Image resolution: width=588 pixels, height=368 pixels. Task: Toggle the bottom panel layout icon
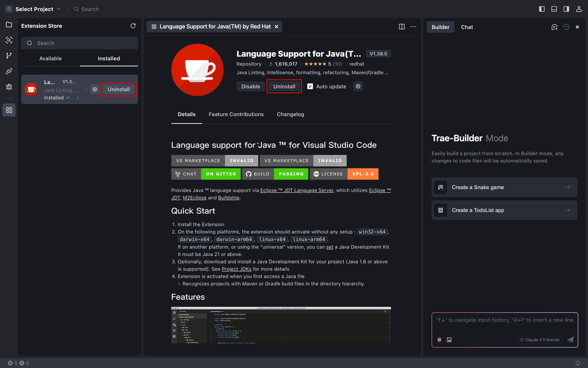(554, 9)
